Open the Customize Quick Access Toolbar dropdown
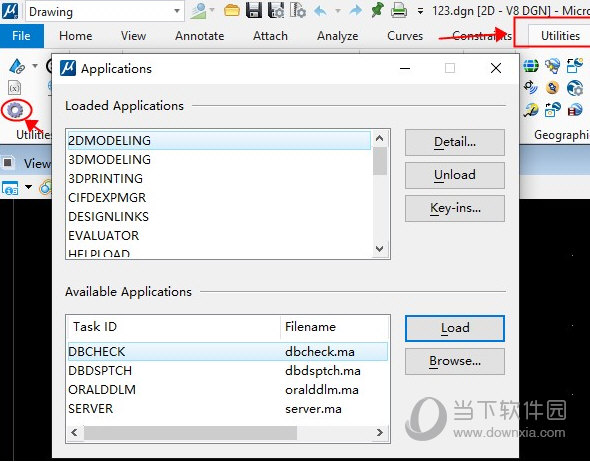 pyautogui.click(x=420, y=11)
